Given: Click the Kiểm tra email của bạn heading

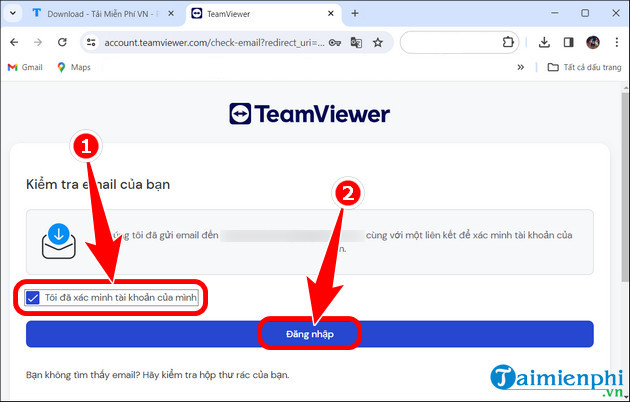Looking at the screenshot, I should [98, 184].
